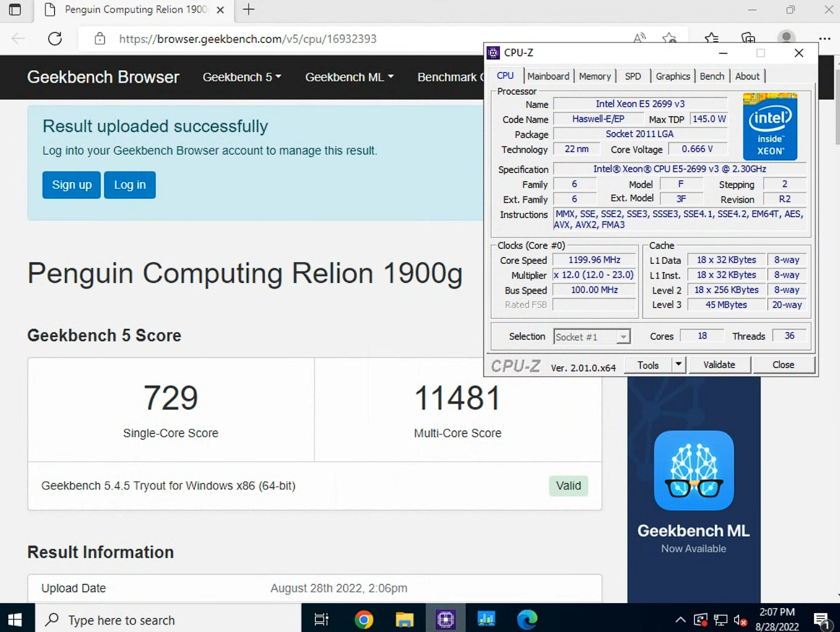Image resolution: width=840 pixels, height=632 pixels.
Task: Click the Valid status badge
Action: point(568,486)
